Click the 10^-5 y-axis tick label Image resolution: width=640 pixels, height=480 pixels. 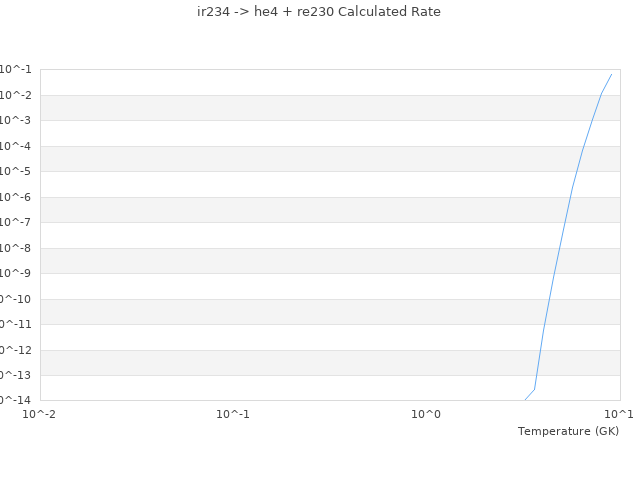point(16,171)
